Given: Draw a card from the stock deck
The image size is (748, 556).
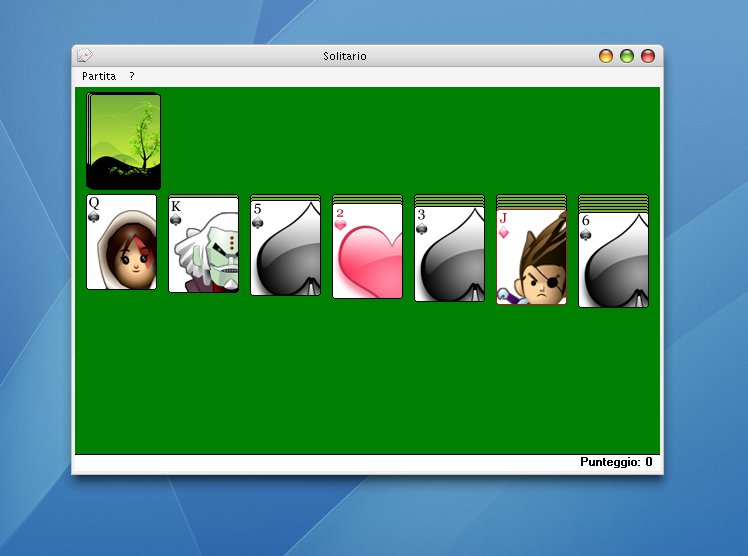Looking at the screenshot, I should [124, 141].
